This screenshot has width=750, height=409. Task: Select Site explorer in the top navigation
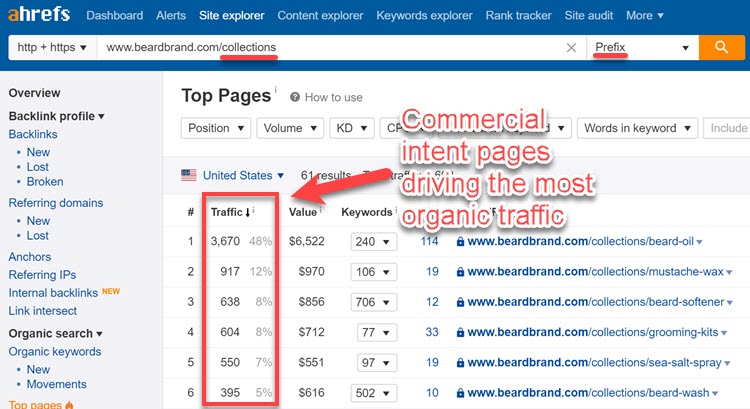coord(232,15)
